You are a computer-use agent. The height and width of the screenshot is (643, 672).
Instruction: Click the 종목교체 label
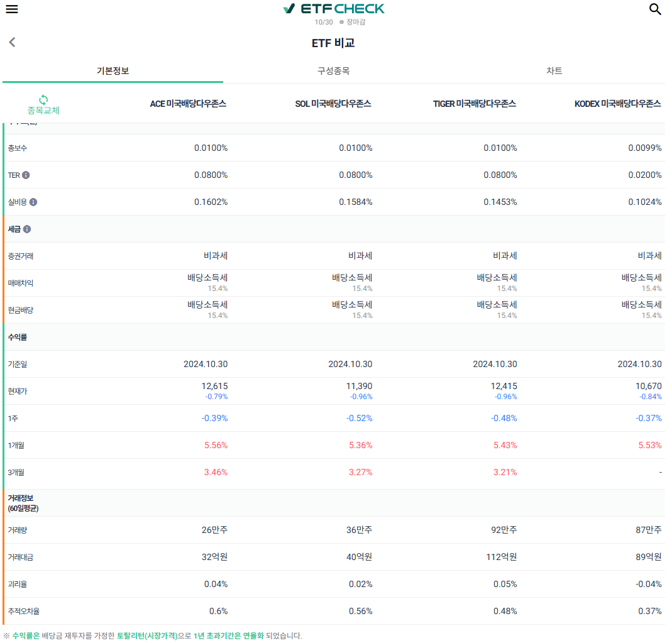click(x=43, y=111)
